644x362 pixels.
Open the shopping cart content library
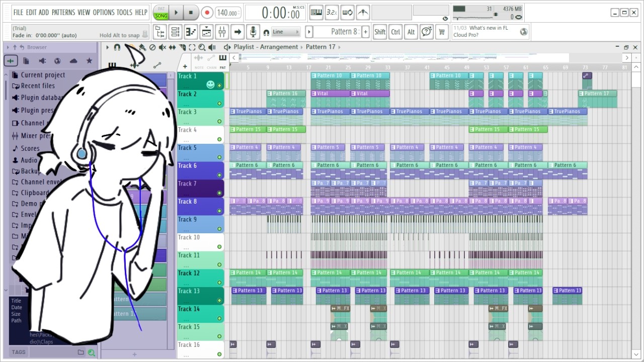tap(442, 32)
